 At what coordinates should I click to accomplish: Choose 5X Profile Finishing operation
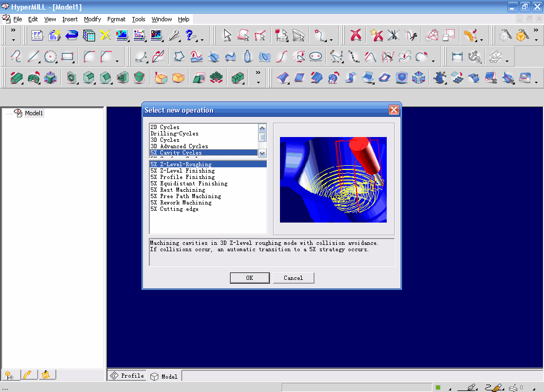(x=183, y=177)
